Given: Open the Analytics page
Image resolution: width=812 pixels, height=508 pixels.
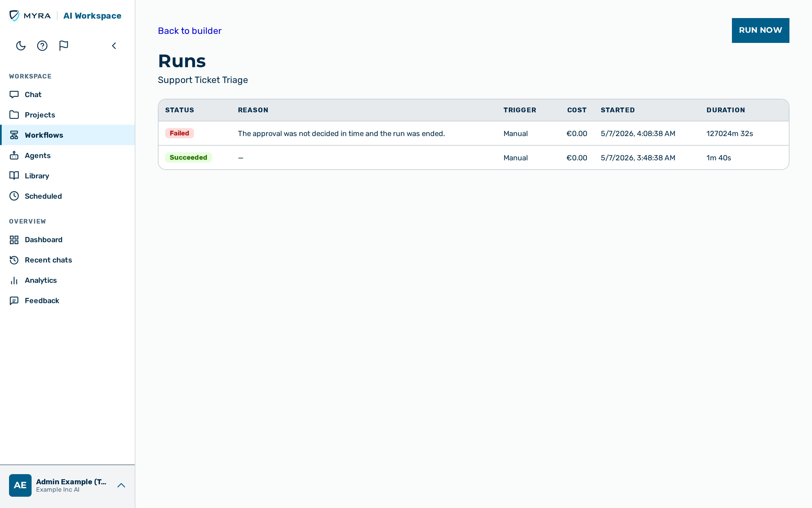Looking at the screenshot, I should pos(67,280).
